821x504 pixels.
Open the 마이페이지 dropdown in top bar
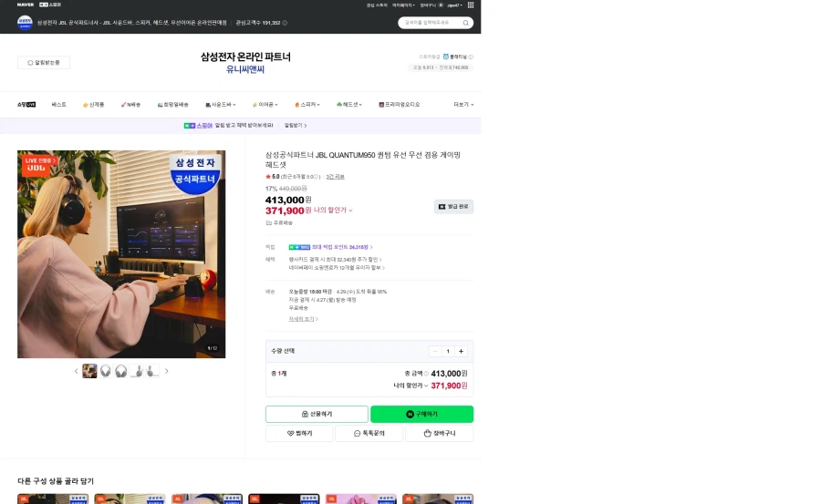[403, 5]
